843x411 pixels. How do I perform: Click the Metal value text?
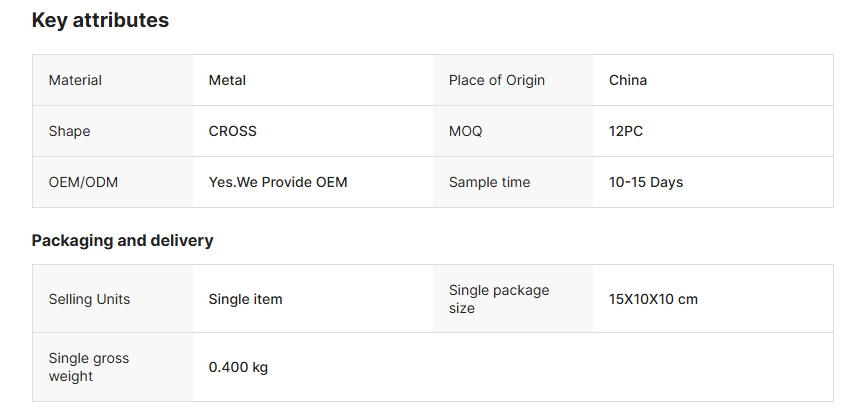(227, 80)
